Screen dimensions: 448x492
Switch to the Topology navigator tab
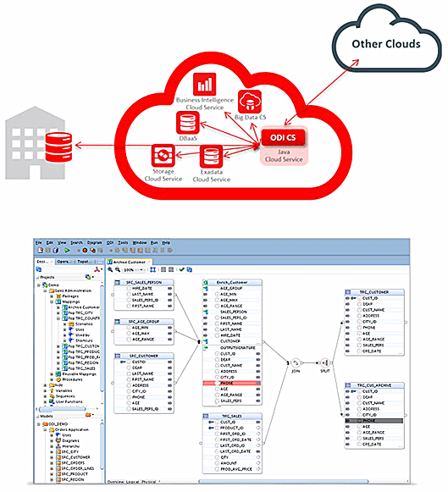[x=85, y=262]
